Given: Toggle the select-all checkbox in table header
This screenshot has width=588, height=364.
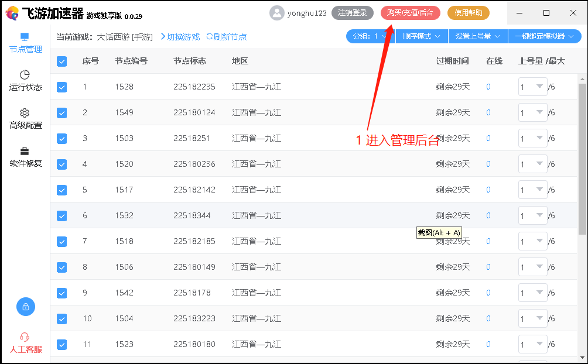Looking at the screenshot, I should click(x=61, y=61).
